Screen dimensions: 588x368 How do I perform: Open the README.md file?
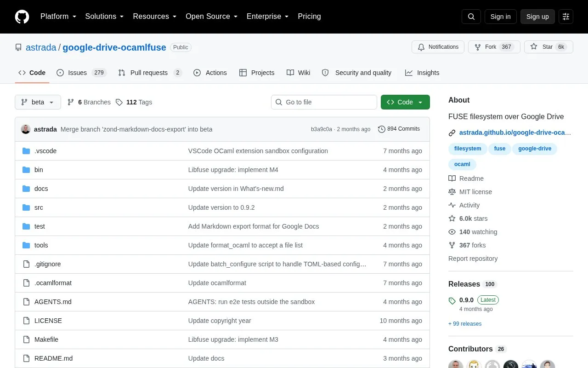coord(53,358)
